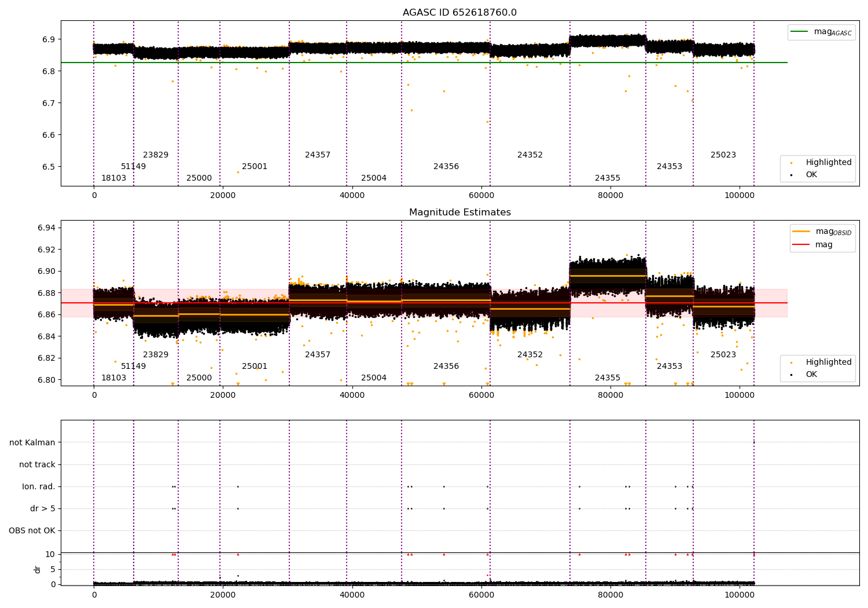Click obsid label 51149 in AGASC ID plot
Image resolution: width=868 pixels, height=608 pixels.
134,167
